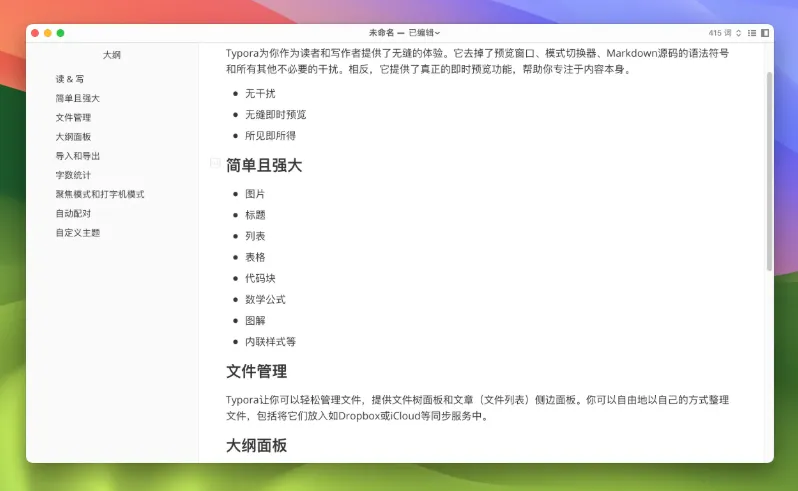The height and width of the screenshot is (491, 798).
Task: Click the 图片 list item
Action: (x=255, y=194)
